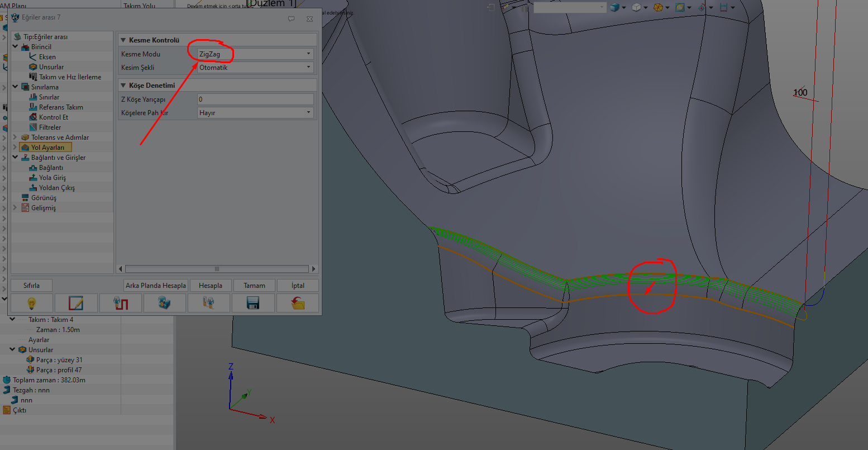Collapse the Köşe Denetimi section
This screenshot has width=868, height=450.
(x=123, y=86)
